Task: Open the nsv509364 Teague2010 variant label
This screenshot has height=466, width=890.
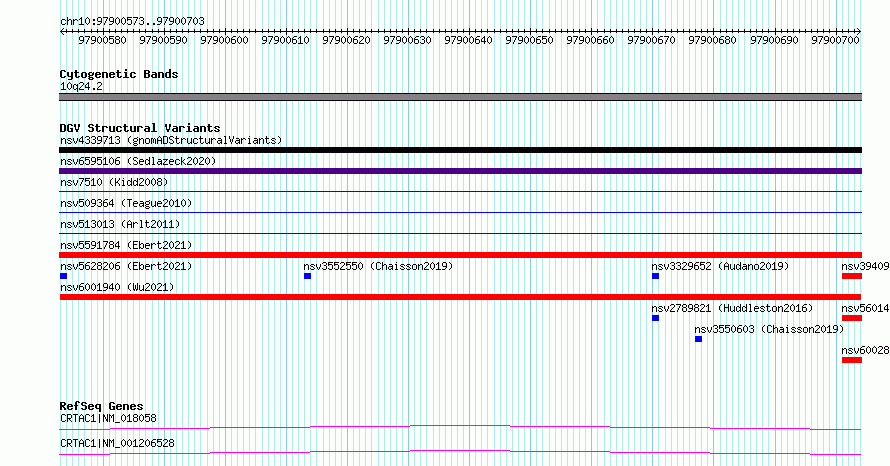Action: click(126, 203)
